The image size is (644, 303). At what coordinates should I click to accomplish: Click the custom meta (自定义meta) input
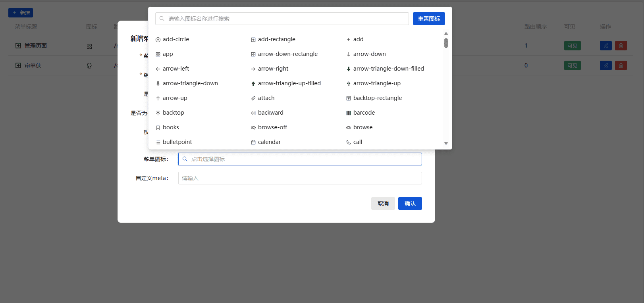pos(300,178)
